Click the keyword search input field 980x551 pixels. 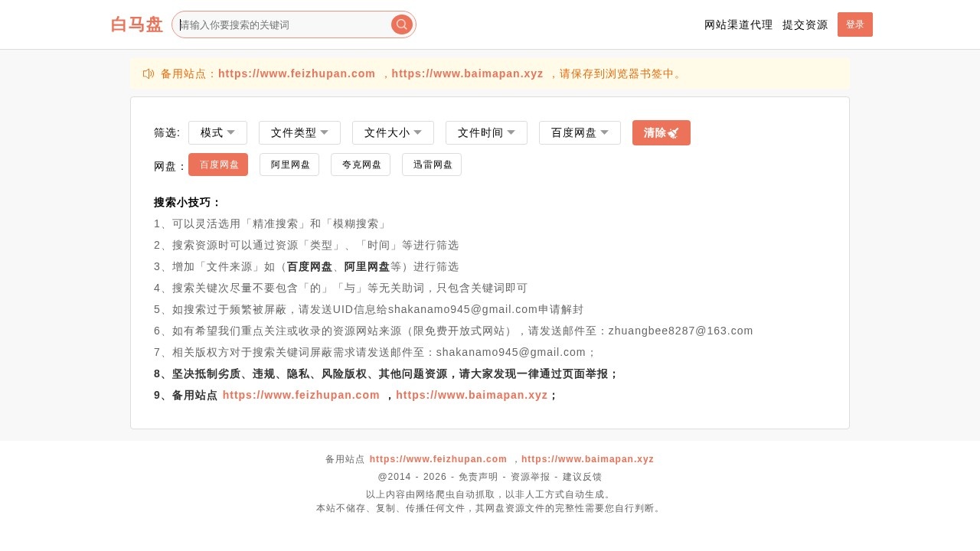283,24
